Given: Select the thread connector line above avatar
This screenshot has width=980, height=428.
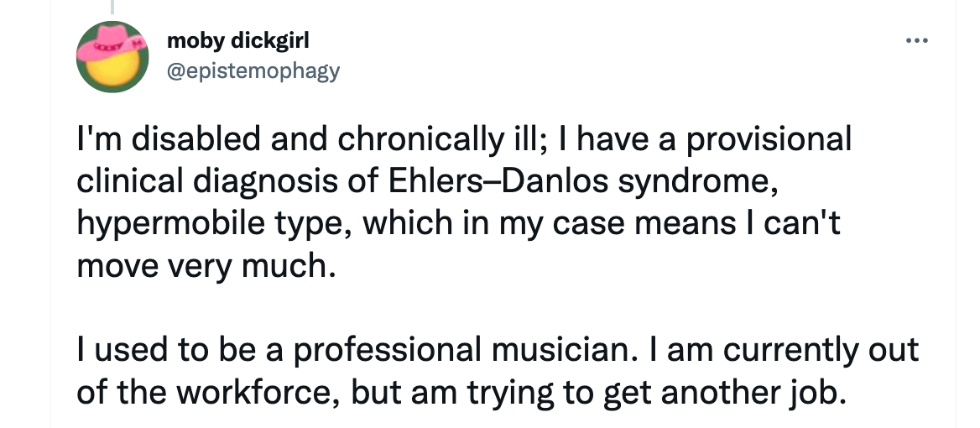Looking at the screenshot, I should (x=112, y=7).
